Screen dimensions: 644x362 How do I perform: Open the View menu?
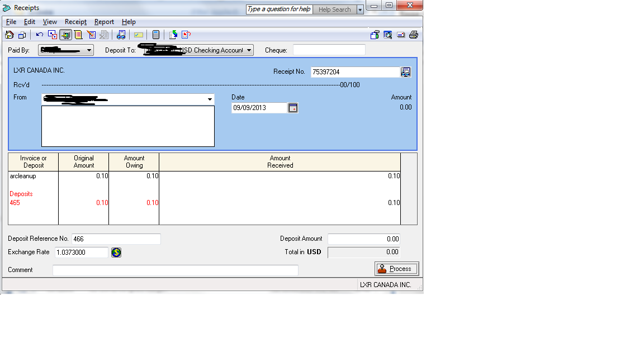click(50, 22)
